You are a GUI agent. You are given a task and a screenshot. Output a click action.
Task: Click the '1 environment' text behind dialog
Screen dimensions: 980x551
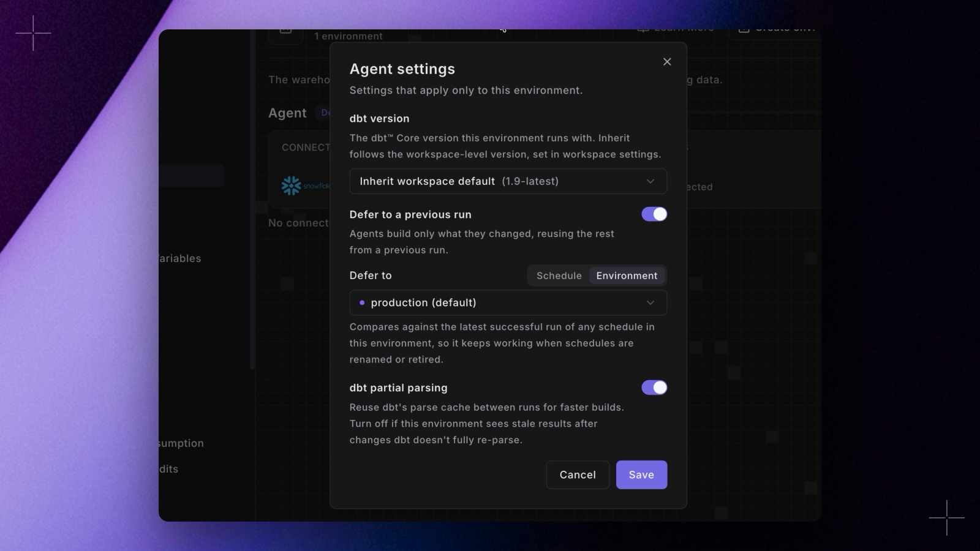click(349, 36)
